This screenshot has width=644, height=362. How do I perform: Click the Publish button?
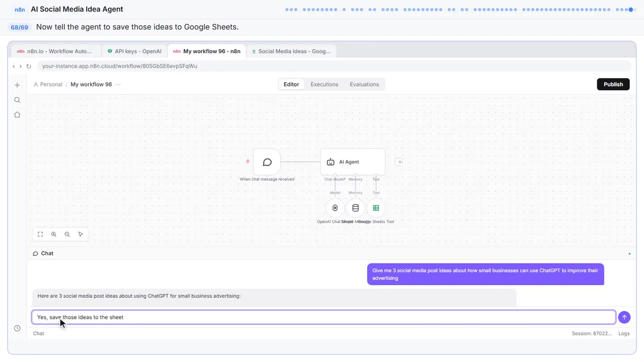tap(613, 84)
